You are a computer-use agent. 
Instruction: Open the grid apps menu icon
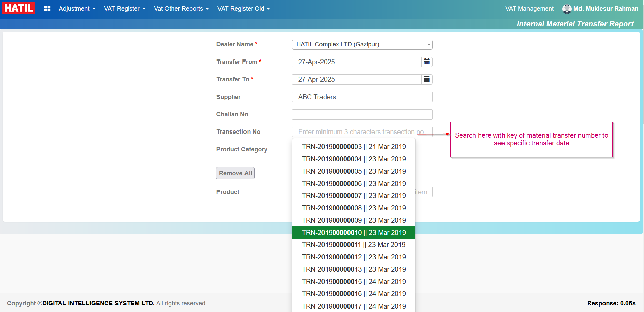(47, 8)
